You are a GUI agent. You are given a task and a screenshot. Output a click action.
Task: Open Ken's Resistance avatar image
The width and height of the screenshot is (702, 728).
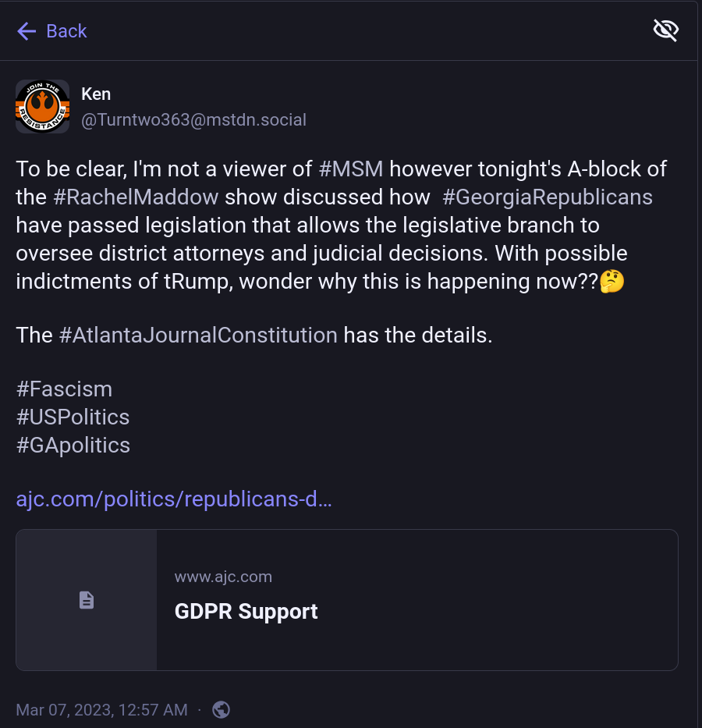point(43,106)
